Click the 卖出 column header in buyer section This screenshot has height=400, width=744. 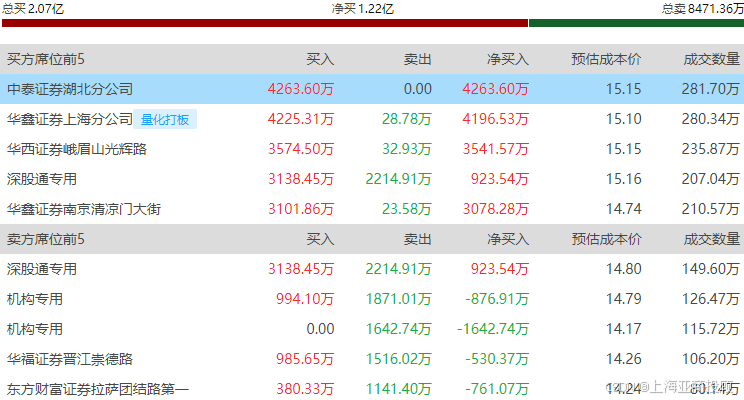418,59
